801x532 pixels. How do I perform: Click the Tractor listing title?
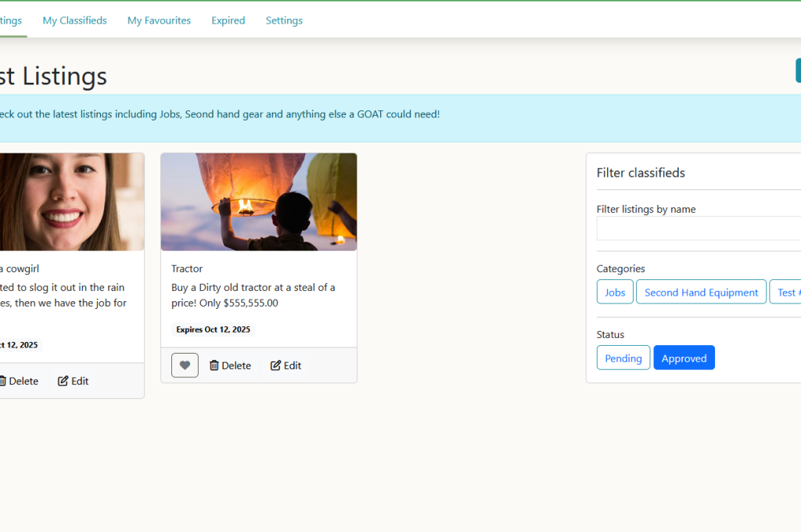pos(187,268)
